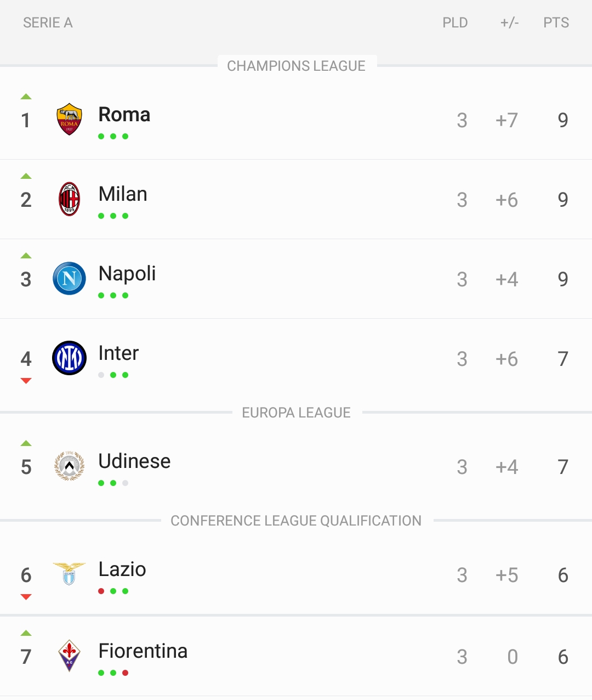The height and width of the screenshot is (700, 592).
Task: Click Inter's red position-down arrow
Action: [x=26, y=381]
